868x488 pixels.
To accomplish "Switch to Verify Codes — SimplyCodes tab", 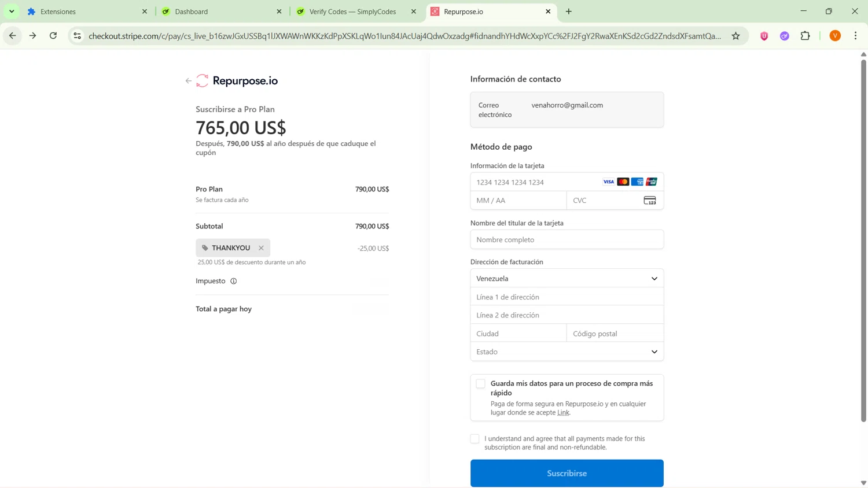I will click(x=356, y=12).
